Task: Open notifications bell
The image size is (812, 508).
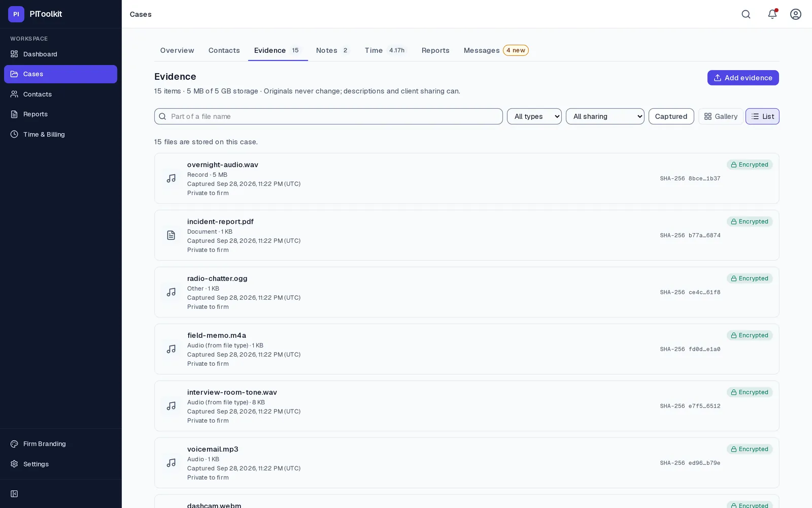Action: click(772, 14)
